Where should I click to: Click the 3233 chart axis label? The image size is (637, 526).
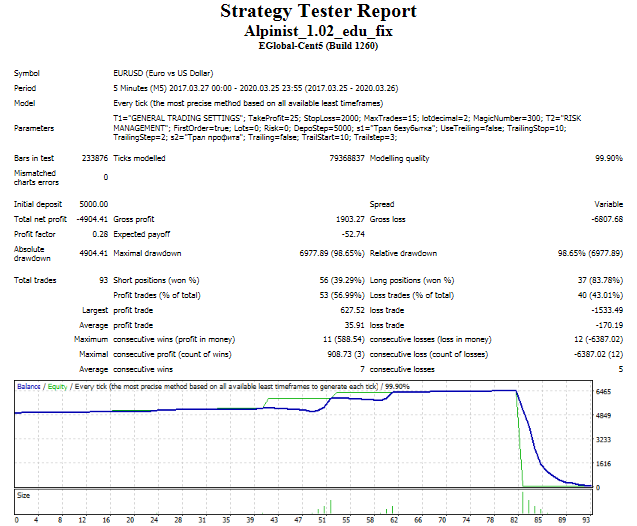tap(603, 439)
